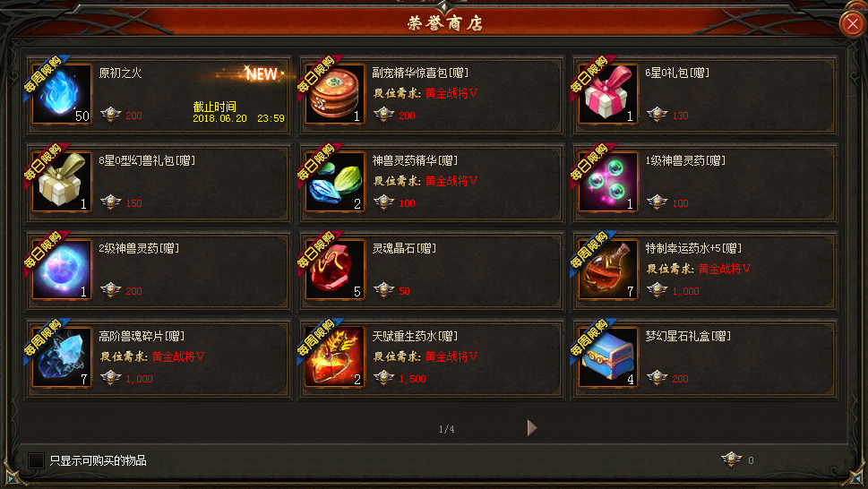Select the 2级神兽灵药 glowing blue orb icon

tap(62, 270)
